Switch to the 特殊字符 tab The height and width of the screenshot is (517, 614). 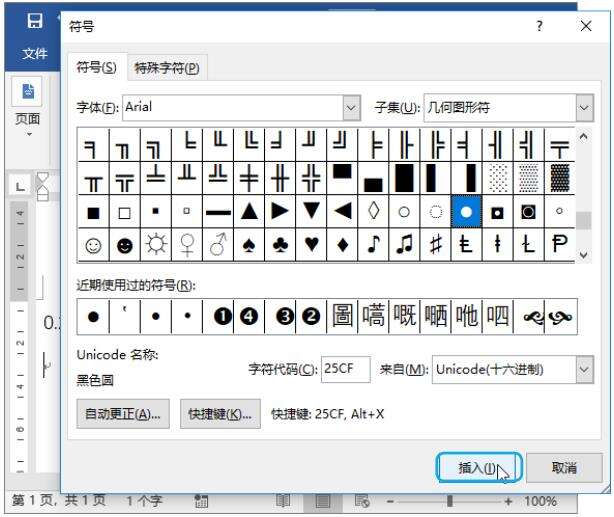[167, 67]
